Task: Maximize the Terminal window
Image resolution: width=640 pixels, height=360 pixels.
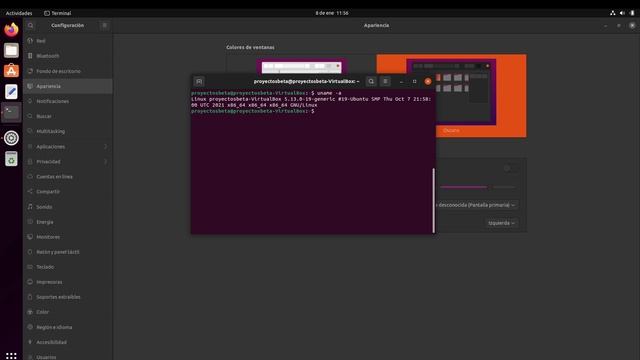Action: pos(414,82)
